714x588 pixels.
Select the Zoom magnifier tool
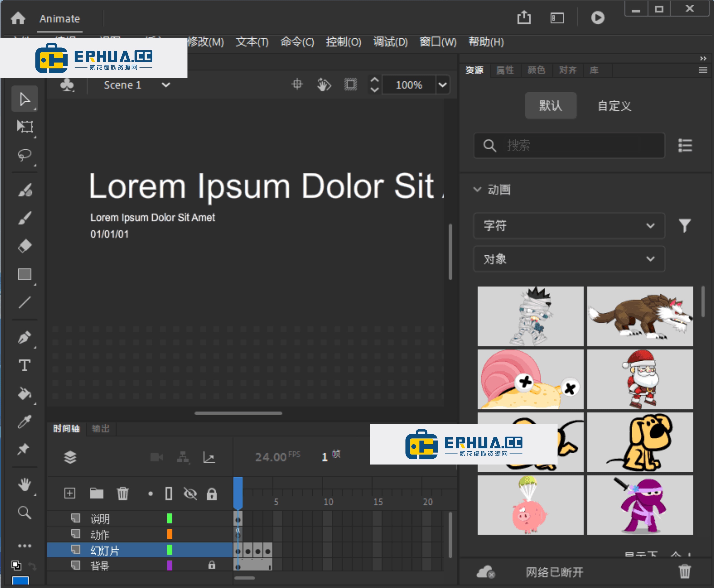[x=24, y=512]
